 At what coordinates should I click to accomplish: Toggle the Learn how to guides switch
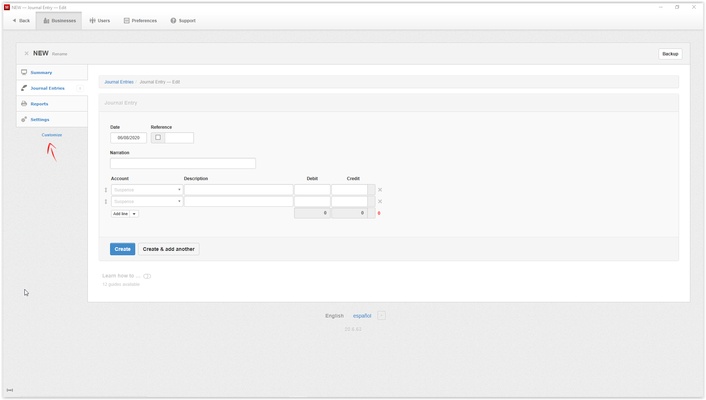pos(147,276)
